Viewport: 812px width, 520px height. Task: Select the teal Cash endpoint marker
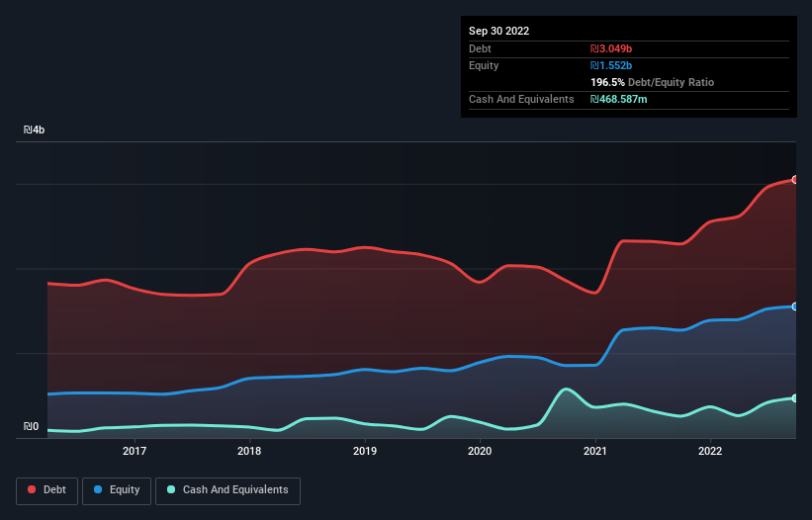(x=795, y=398)
